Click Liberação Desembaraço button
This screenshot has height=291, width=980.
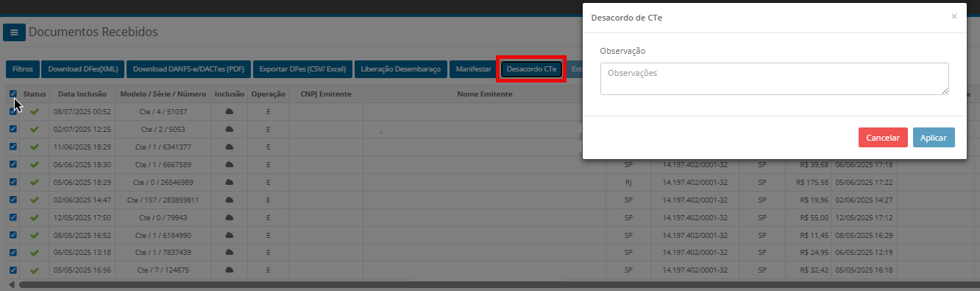pyautogui.click(x=401, y=69)
